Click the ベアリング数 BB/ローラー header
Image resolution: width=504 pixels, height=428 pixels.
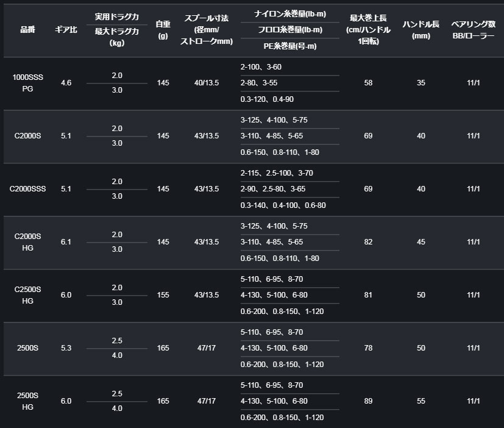click(x=474, y=29)
